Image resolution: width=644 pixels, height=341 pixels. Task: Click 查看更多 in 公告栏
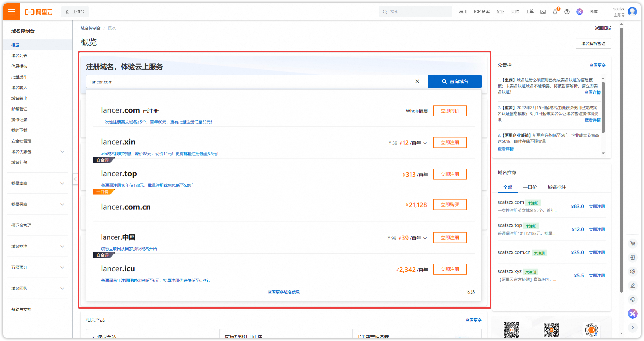tap(598, 65)
